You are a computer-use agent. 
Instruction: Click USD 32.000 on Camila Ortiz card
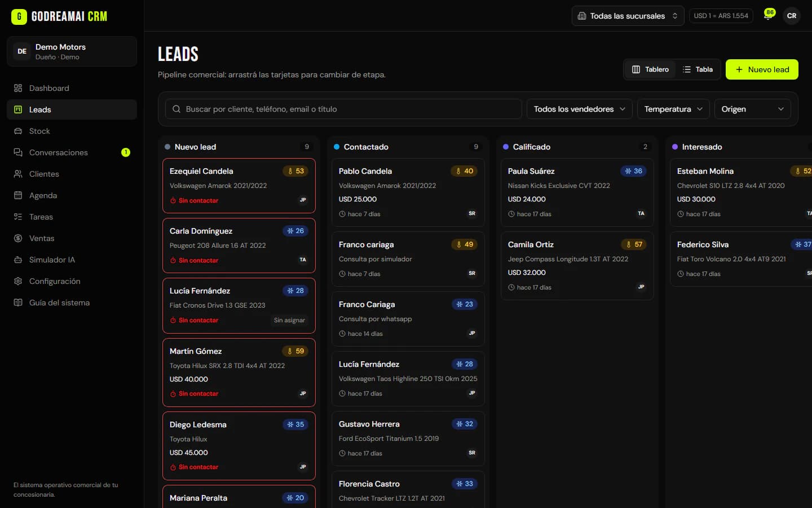527,273
